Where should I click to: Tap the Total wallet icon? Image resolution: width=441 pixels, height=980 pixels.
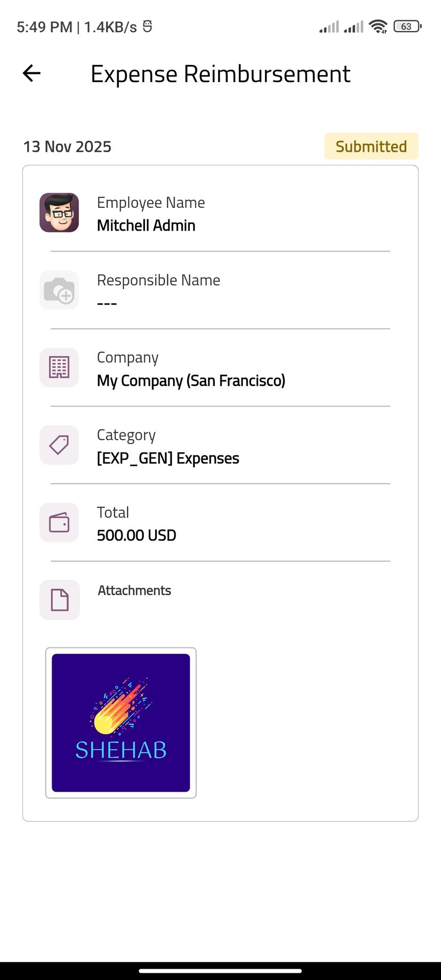pos(59,523)
